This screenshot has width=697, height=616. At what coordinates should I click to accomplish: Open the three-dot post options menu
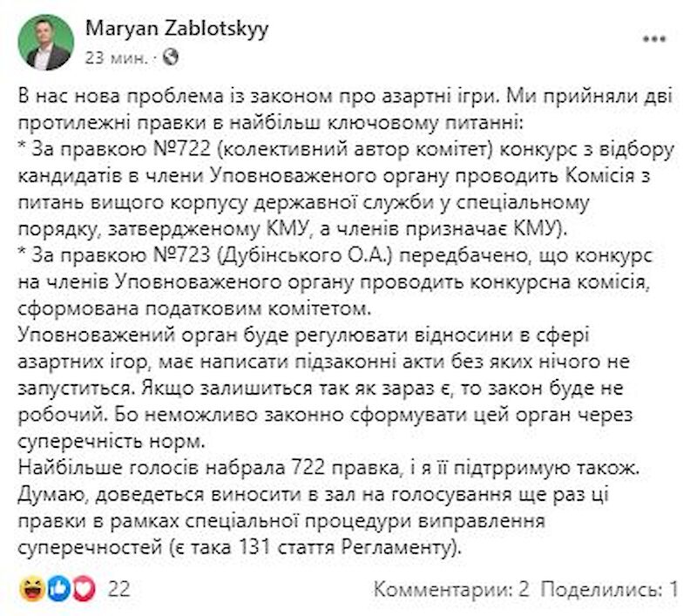click(x=654, y=39)
